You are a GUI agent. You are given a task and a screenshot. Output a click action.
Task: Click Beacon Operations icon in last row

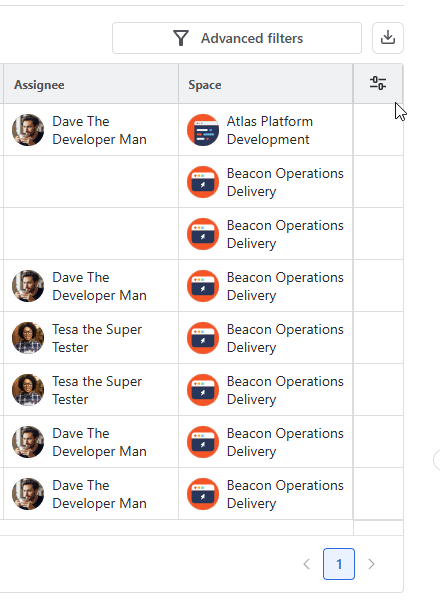click(x=203, y=494)
